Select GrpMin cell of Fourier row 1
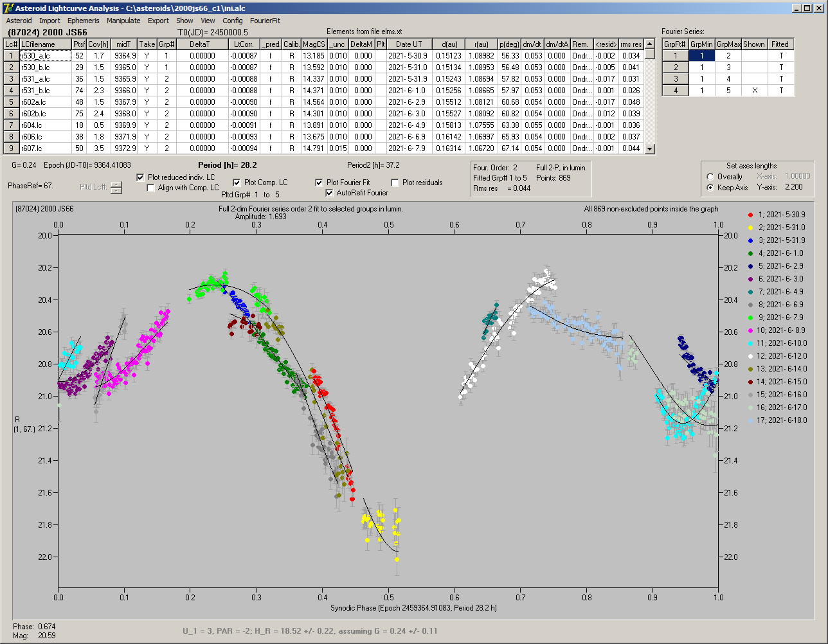Image resolution: width=828 pixels, height=644 pixels. click(701, 56)
